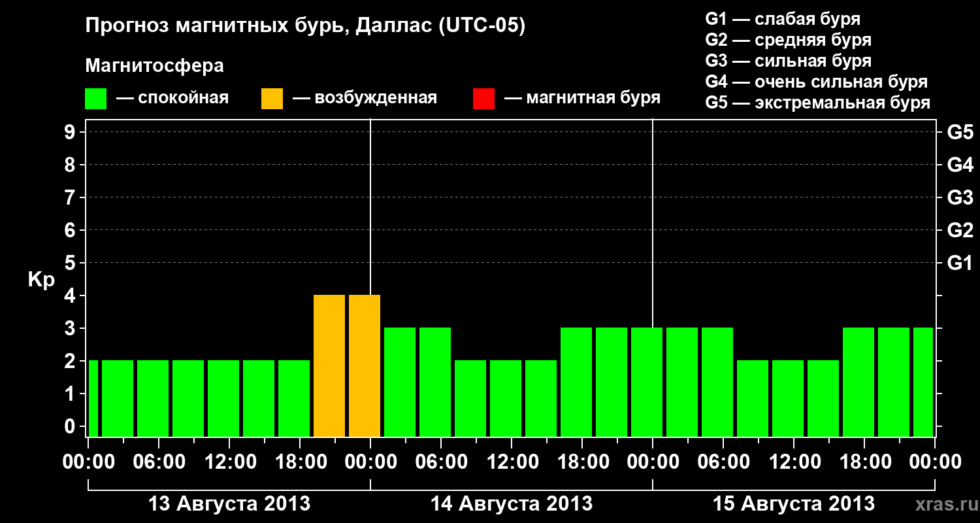Click the '14 Августа 2013' date label

click(x=512, y=503)
